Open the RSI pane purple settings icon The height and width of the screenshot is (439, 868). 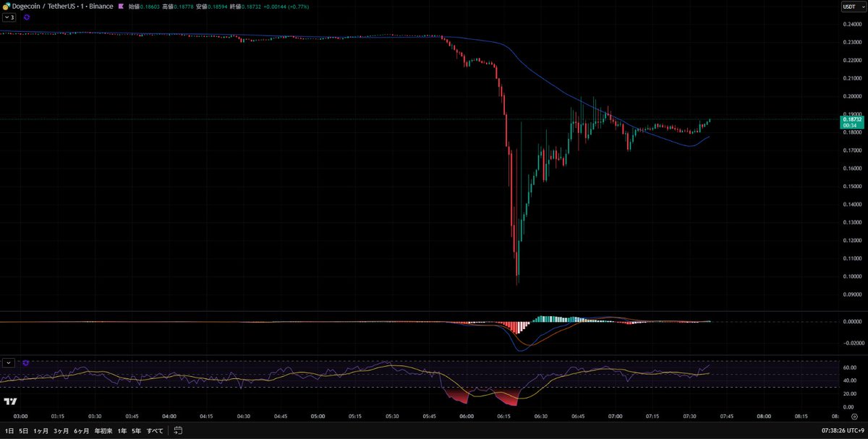[27, 362]
